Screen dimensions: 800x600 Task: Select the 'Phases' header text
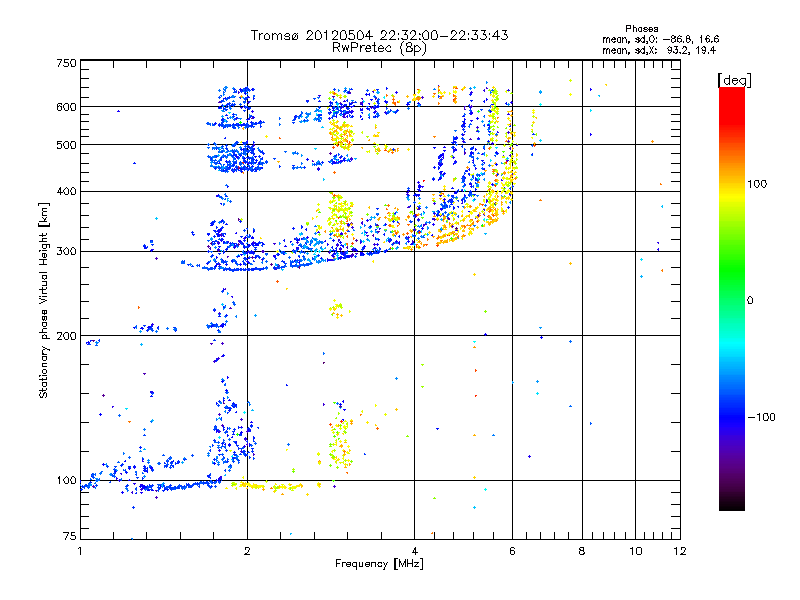[641, 29]
